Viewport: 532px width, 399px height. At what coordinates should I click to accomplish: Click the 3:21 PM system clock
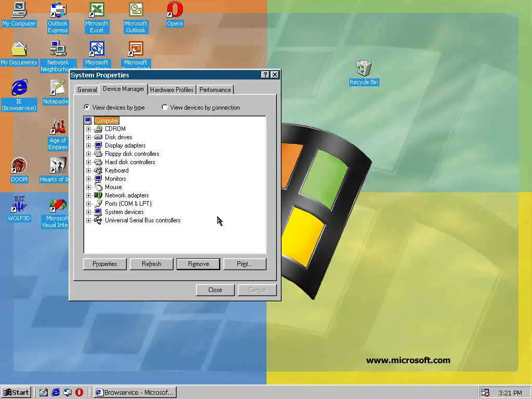pos(510,393)
